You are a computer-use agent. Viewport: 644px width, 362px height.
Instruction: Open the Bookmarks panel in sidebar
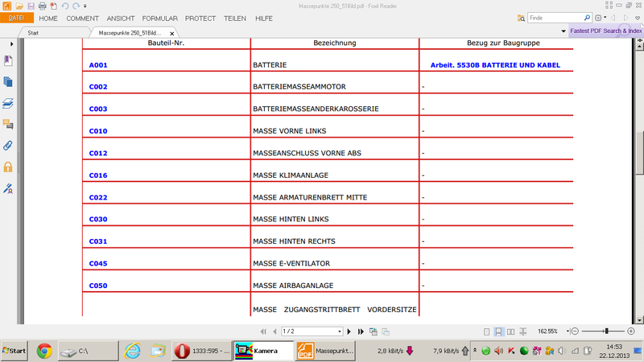(8, 60)
